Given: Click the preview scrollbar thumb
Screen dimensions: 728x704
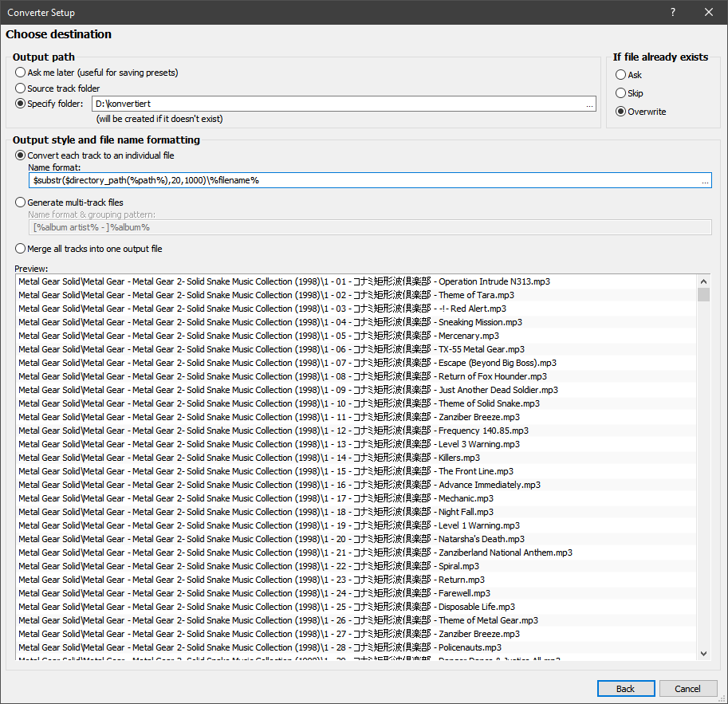Looking at the screenshot, I should pyautogui.click(x=703, y=294).
